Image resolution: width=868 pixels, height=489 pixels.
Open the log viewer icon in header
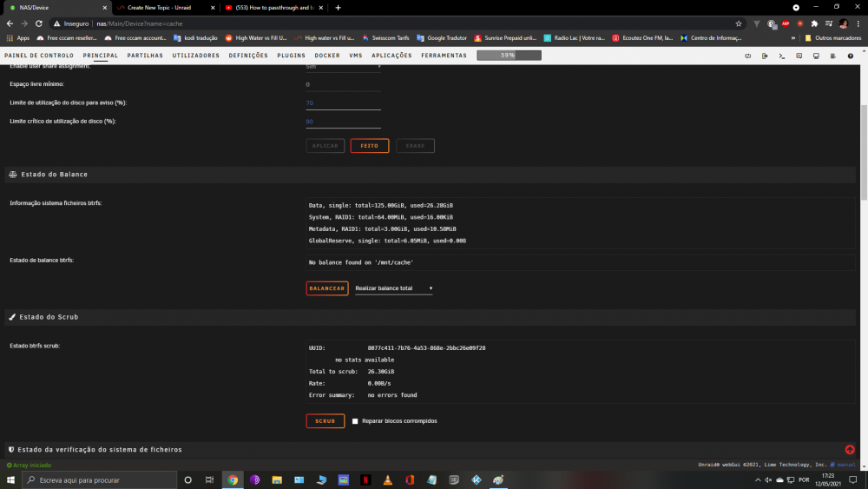coord(833,56)
